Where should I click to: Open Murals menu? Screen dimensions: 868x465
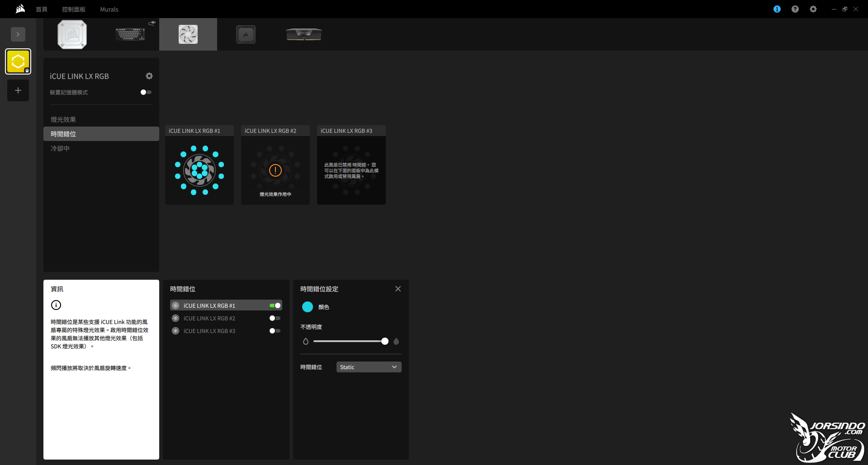click(109, 9)
